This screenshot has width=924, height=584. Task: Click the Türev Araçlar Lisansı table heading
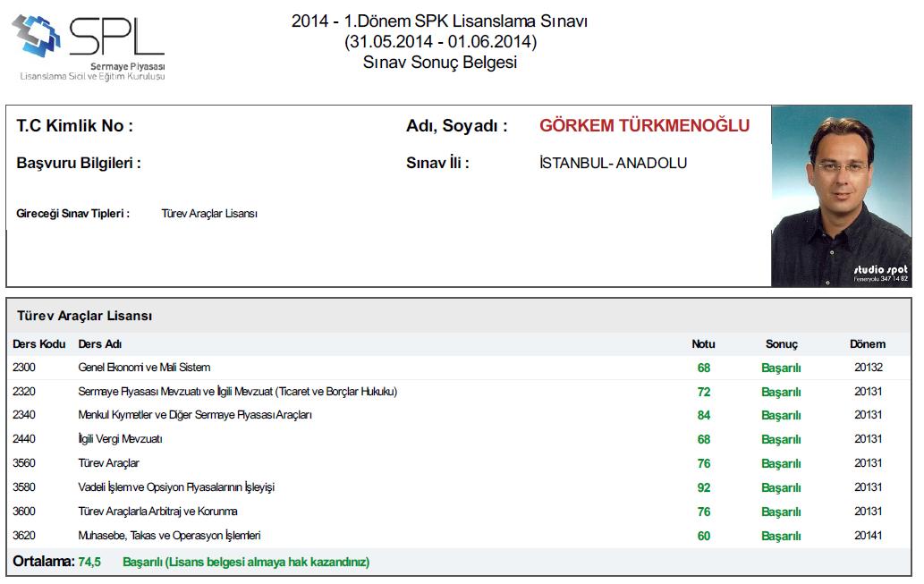(84, 316)
